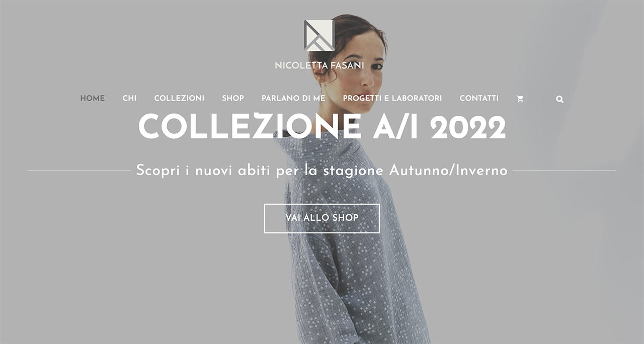Click the COLLEZIONE A/I 2022 headline
This screenshot has height=344, width=644.
click(322, 127)
